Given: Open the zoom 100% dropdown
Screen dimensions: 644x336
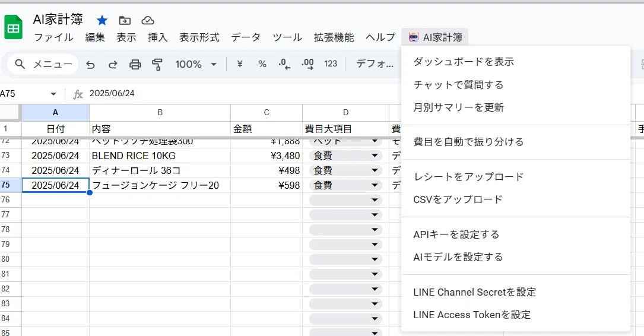Looking at the screenshot, I should click(195, 64).
